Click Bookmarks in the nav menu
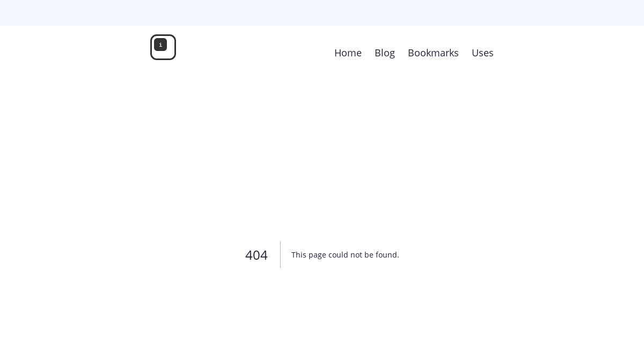 [x=433, y=53]
